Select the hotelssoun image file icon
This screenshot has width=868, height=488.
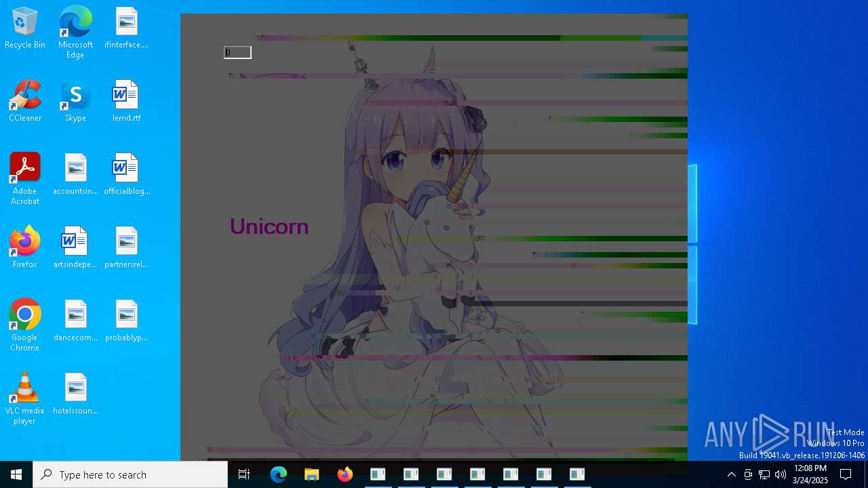(75, 394)
